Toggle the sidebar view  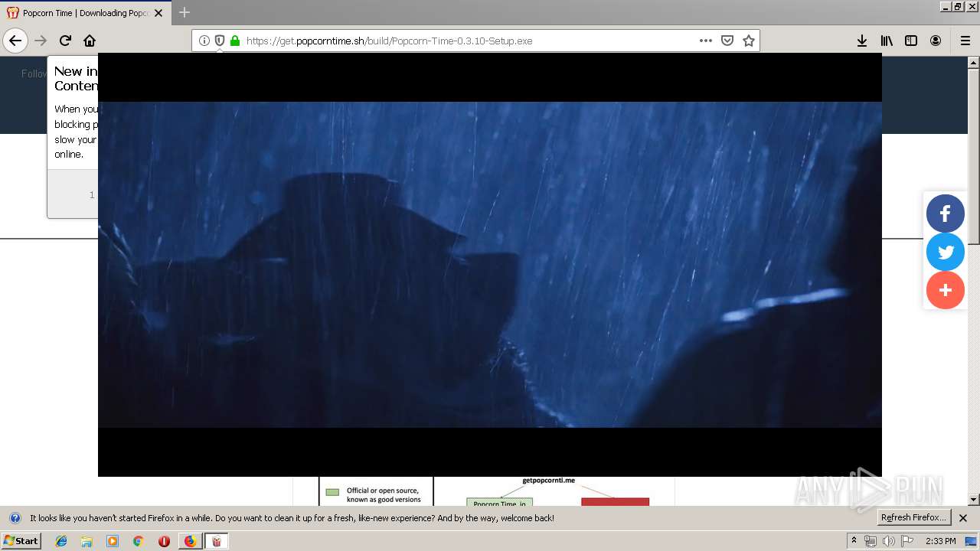pos(911,41)
